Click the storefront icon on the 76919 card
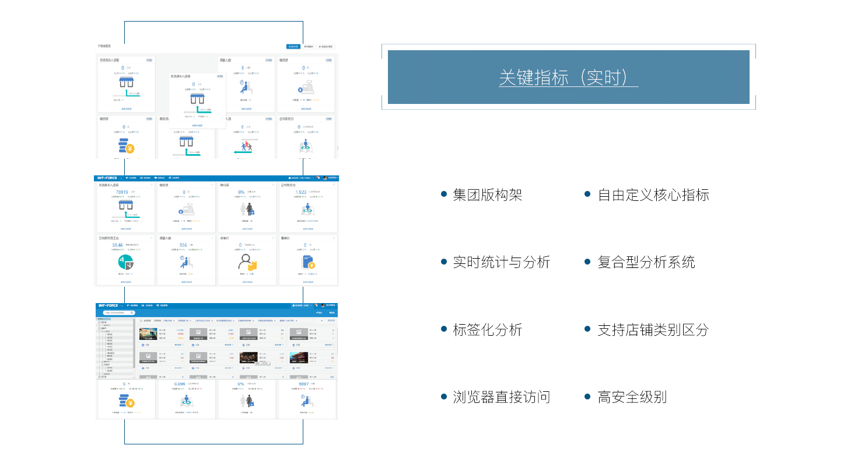The height and width of the screenshot is (466, 868). tap(125, 206)
